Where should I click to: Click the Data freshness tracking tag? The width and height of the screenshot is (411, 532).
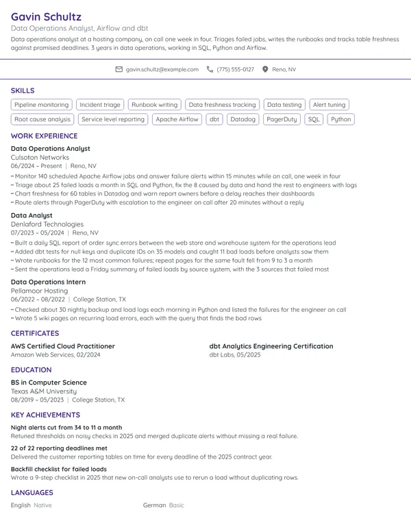[x=223, y=105]
